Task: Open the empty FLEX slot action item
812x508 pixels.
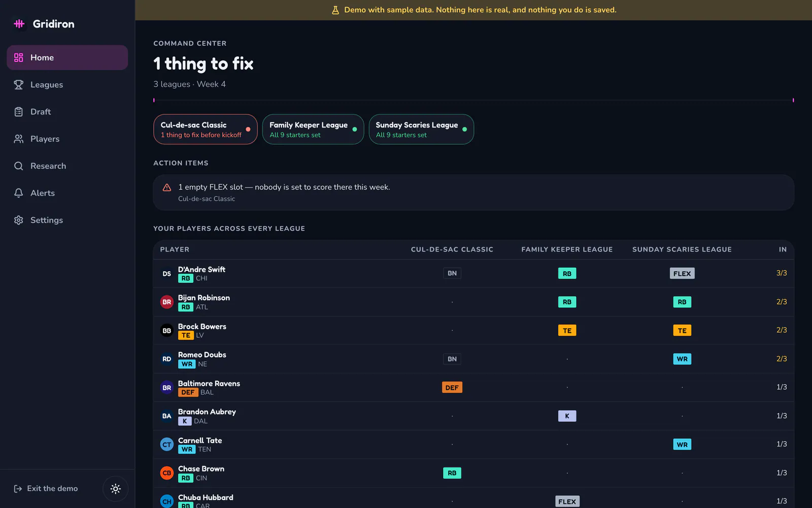Action: [473, 193]
